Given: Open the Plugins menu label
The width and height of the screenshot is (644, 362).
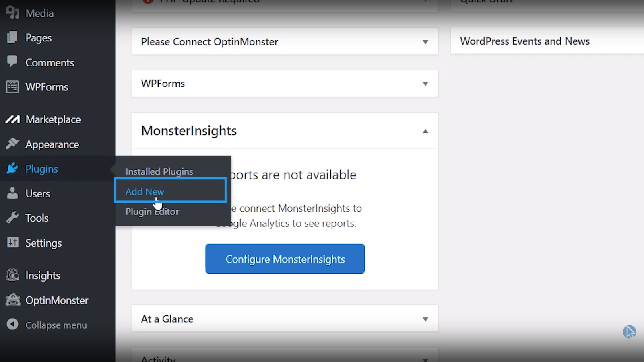Looking at the screenshot, I should coord(41,169).
